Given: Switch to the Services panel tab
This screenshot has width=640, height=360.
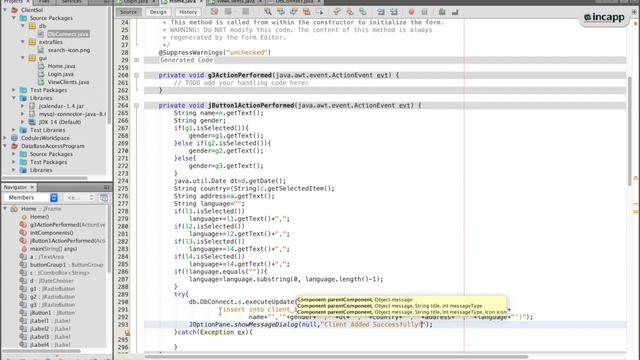Looking at the screenshot, I should coord(72,2).
